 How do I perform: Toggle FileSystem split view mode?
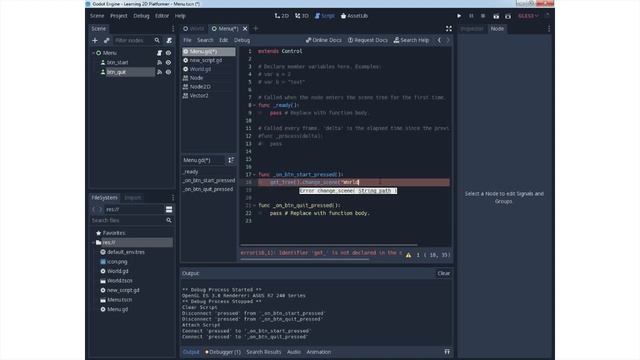pos(169,209)
